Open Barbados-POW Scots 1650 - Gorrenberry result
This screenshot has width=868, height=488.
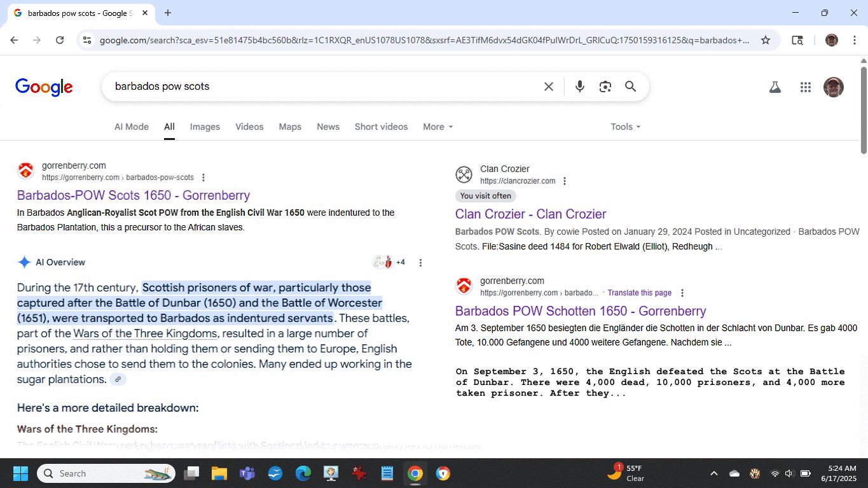click(x=133, y=195)
